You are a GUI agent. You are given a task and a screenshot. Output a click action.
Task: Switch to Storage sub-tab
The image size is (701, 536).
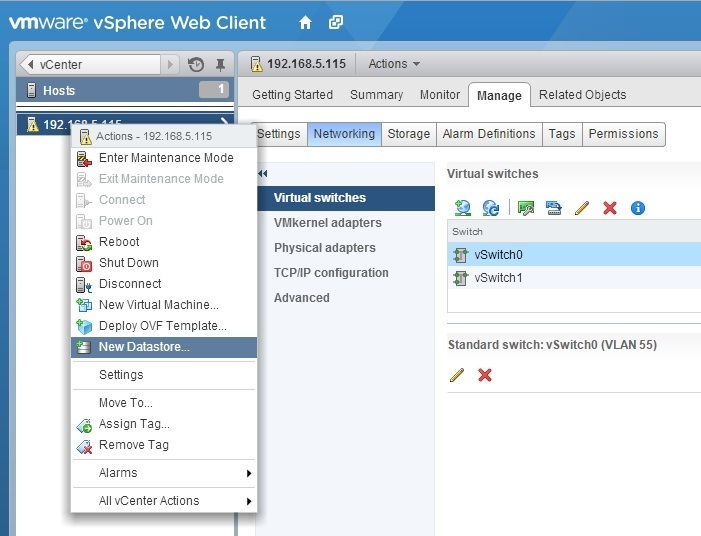coord(409,134)
